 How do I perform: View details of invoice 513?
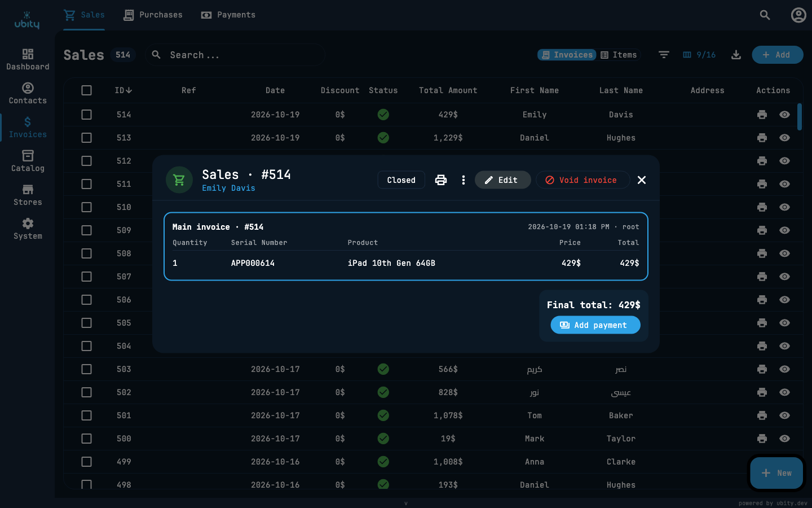pyautogui.click(x=784, y=138)
